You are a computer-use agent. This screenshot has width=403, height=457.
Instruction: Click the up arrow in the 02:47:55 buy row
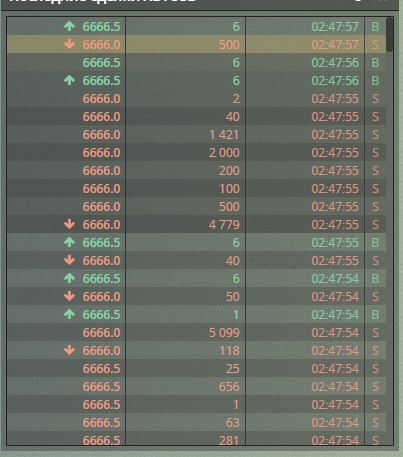69,242
